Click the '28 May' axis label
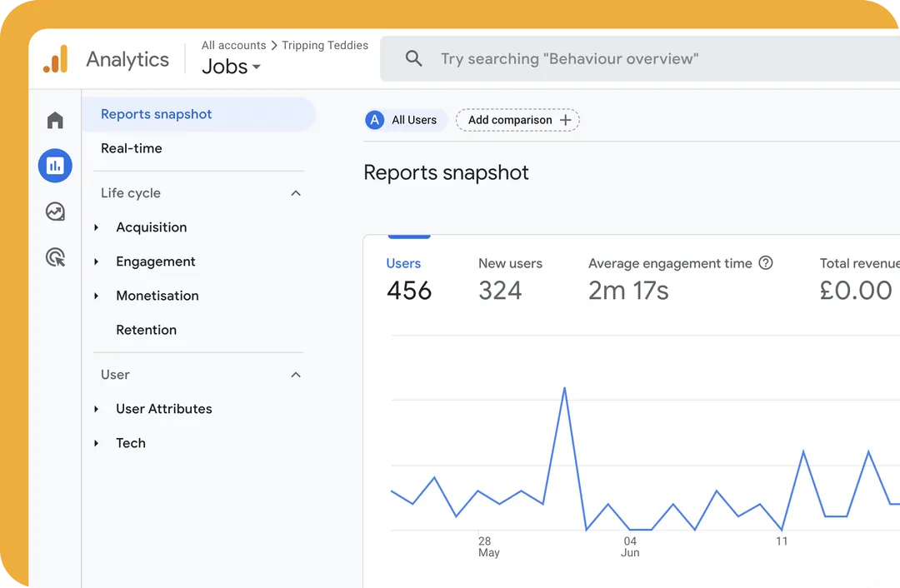 (x=488, y=546)
